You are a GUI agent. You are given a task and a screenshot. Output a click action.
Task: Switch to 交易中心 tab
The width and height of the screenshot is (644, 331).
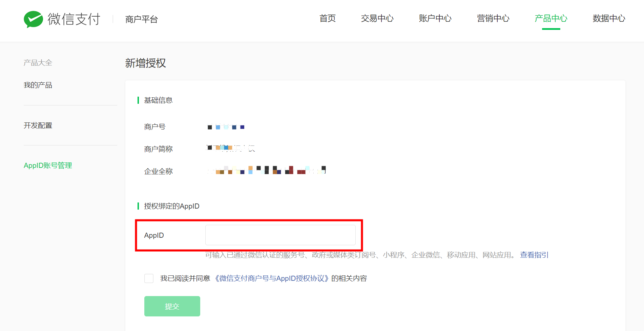pos(377,18)
